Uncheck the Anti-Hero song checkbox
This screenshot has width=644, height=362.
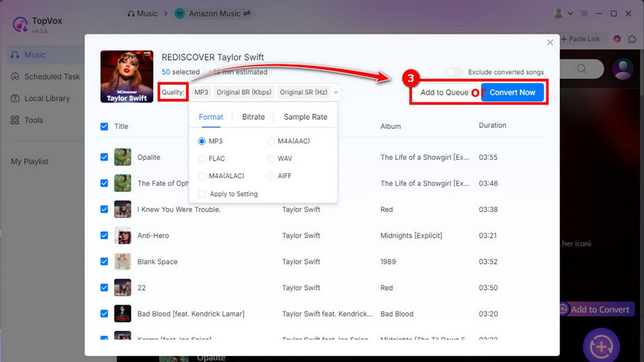point(104,235)
